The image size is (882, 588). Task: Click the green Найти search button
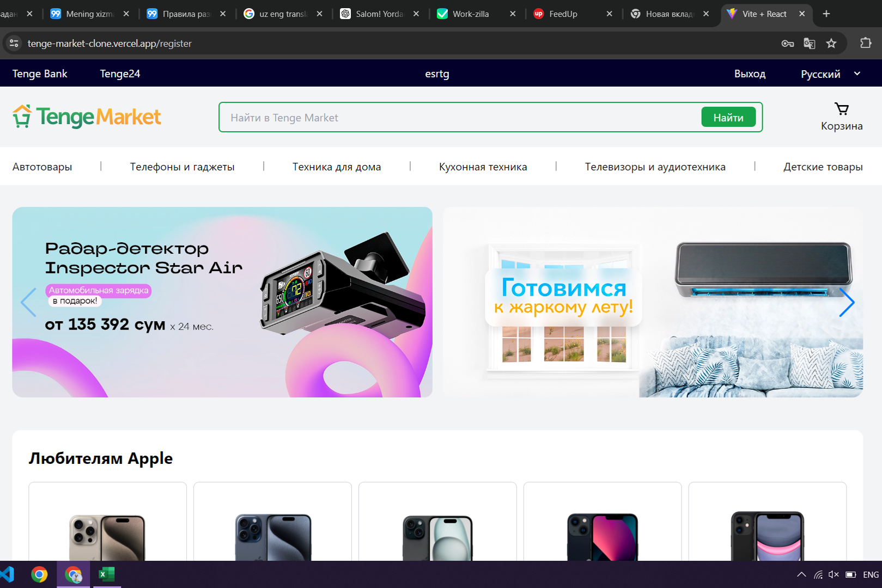point(728,117)
